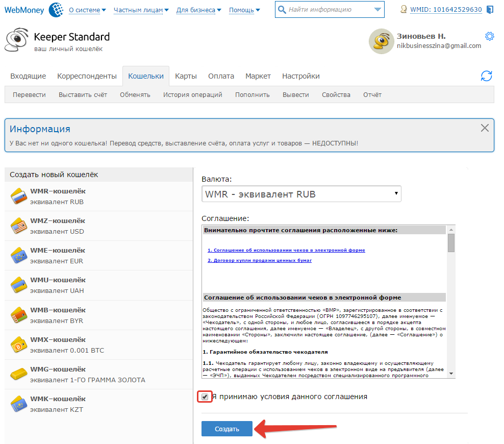This screenshot has height=444, width=504.
Task: Click the Keeper Standard title text
Action: (x=72, y=37)
